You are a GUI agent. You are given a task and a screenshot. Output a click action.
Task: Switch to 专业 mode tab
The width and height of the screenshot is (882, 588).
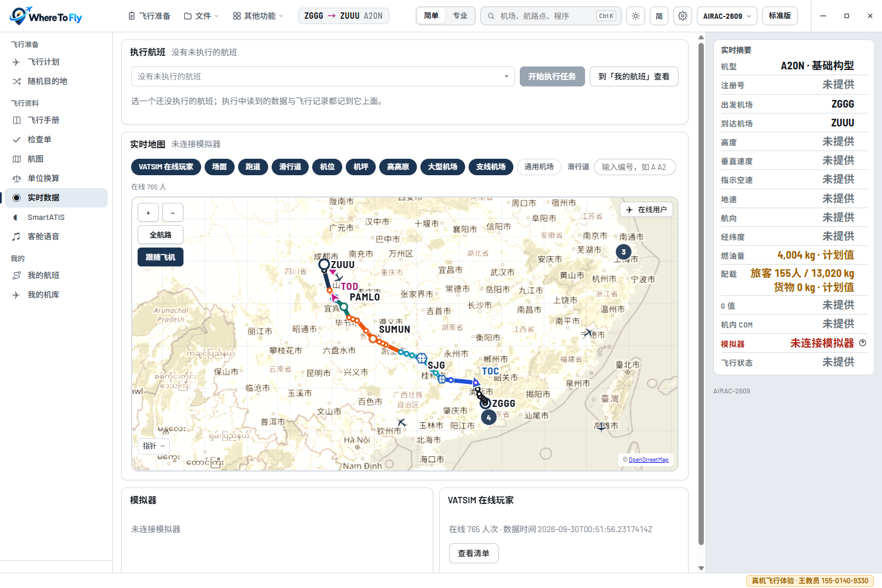pyautogui.click(x=460, y=16)
